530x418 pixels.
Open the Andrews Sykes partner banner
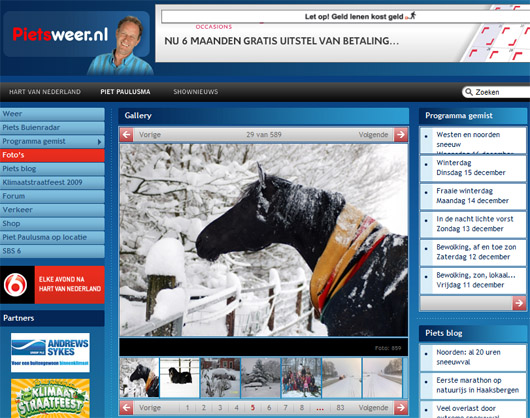coord(50,352)
